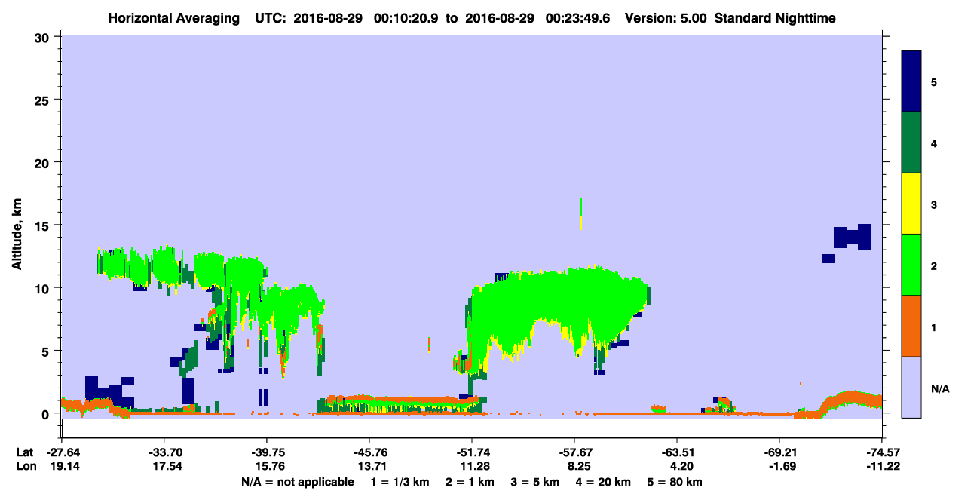
Task: Click the orange level 1 legend swatch
Action: pos(911,326)
